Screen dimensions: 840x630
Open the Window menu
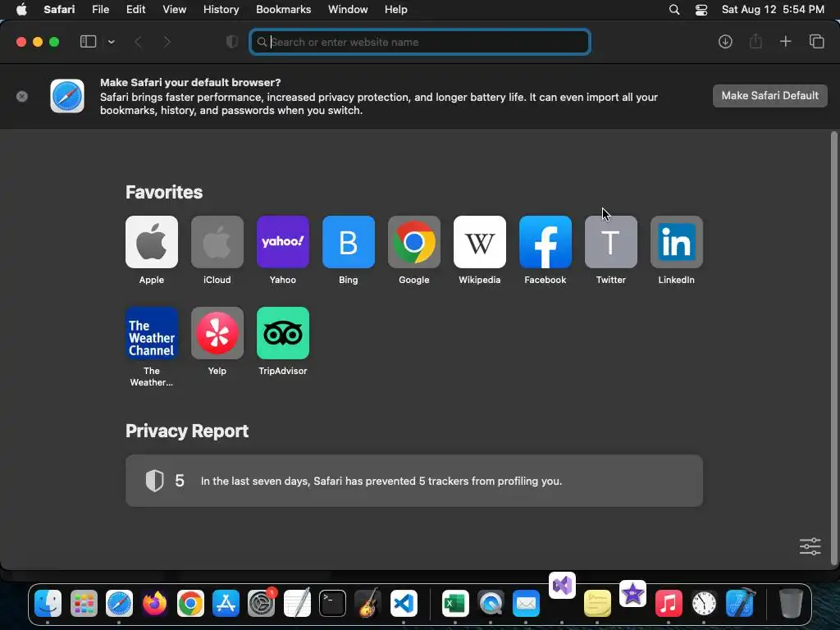coord(348,10)
